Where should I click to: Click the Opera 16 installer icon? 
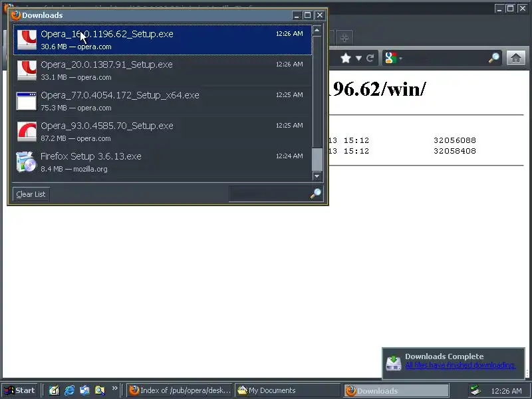[x=27, y=40]
